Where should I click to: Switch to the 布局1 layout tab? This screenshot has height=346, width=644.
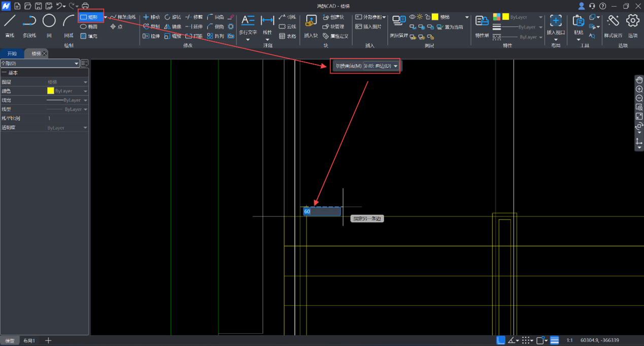(29, 340)
